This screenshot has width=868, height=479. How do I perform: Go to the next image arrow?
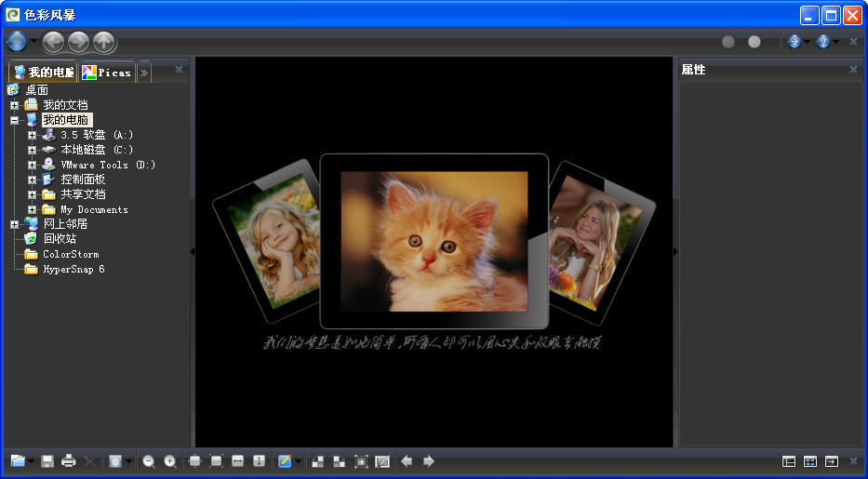[429, 461]
